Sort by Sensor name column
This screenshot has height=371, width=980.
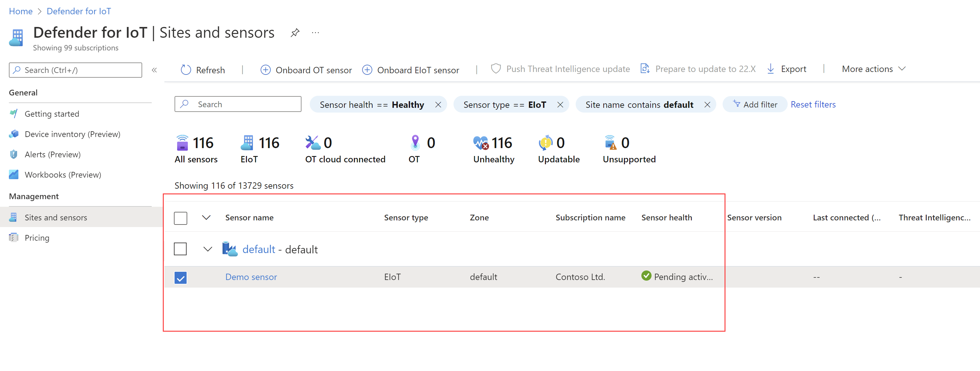249,218
